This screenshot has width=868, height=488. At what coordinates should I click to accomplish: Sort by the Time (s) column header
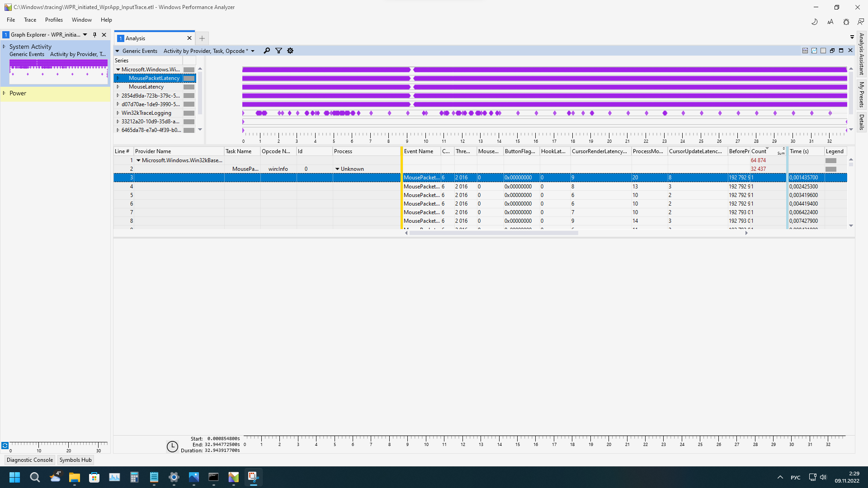coord(806,151)
